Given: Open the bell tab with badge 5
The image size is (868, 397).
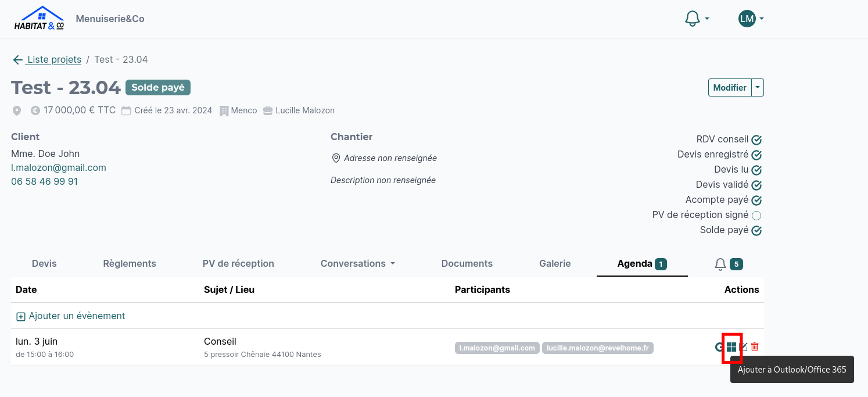Looking at the screenshot, I should tap(729, 264).
